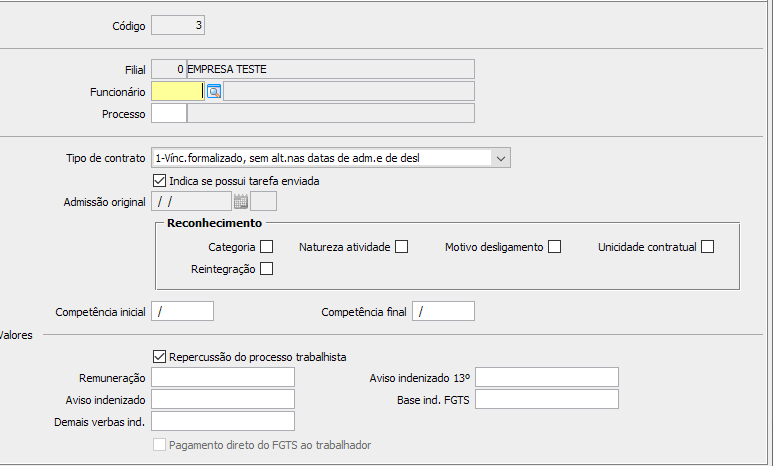This screenshot has height=466, width=775.
Task: Focus the Processo input field
Action: (169, 114)
